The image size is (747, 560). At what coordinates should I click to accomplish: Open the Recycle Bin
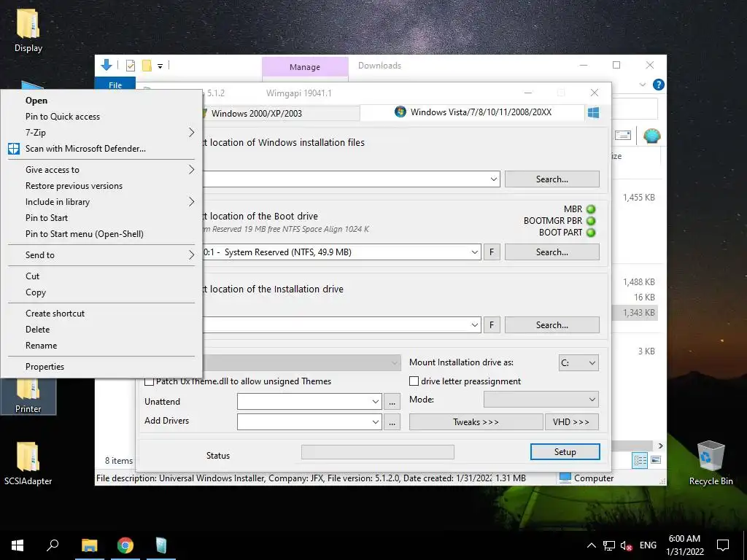[711, 463]
